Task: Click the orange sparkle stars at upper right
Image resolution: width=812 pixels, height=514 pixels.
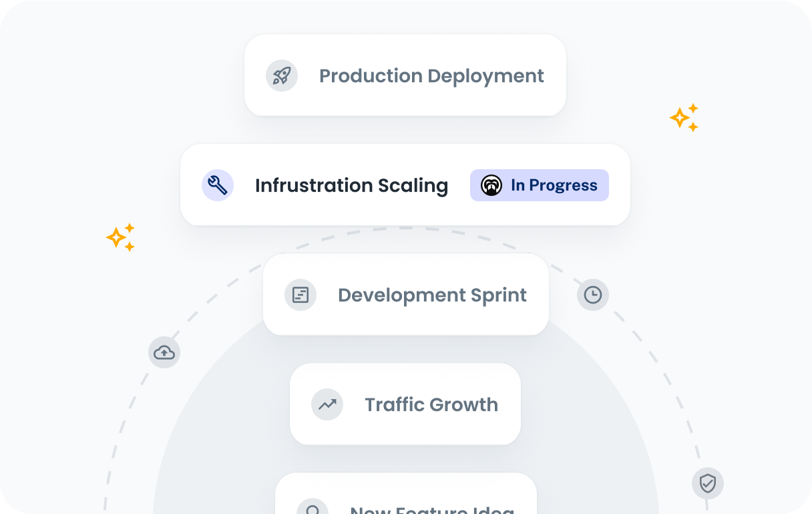Action: click(x=684, y=118)
